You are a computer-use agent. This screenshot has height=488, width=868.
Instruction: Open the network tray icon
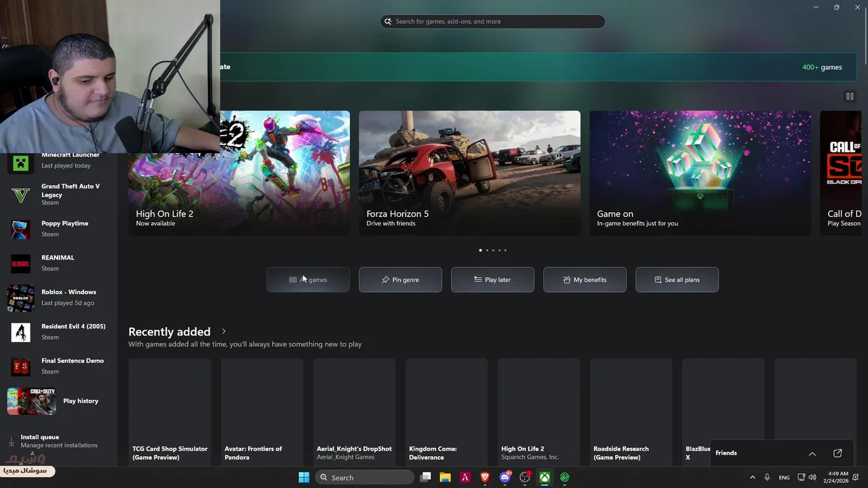pyautogui.click(x=801, y=477)
